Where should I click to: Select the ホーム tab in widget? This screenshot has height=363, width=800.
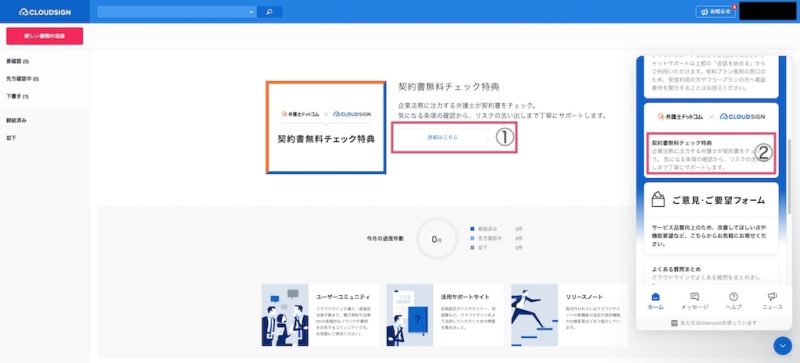point(656,301)
